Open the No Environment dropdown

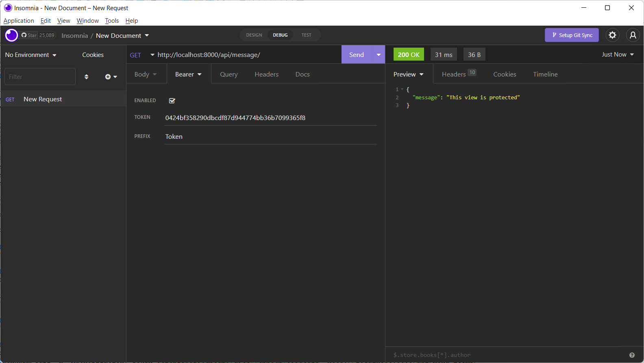pyautogui.click(x=30, y=55)
